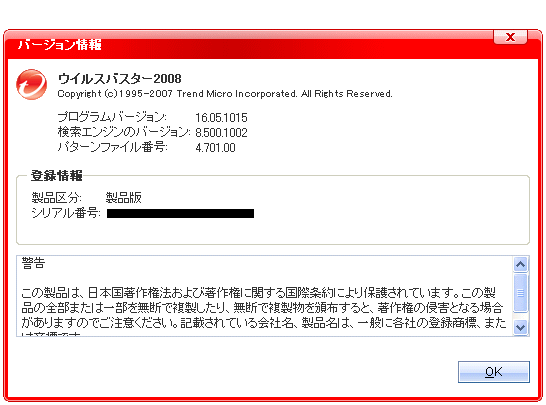This screenshot has height=405, width=546.
Task: Close the バージョン情報 dialog with X
Action: pyautogui.click(x=510, y=37)
